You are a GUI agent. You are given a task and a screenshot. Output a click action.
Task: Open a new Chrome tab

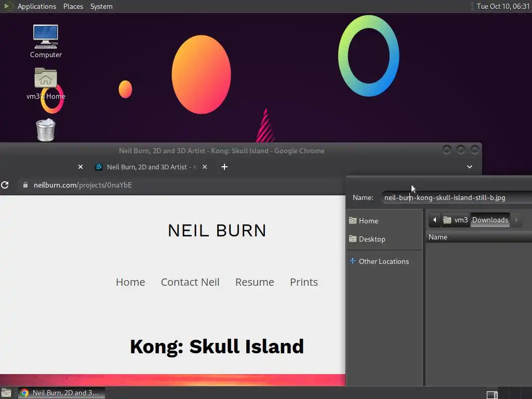(x=224, y=167)
